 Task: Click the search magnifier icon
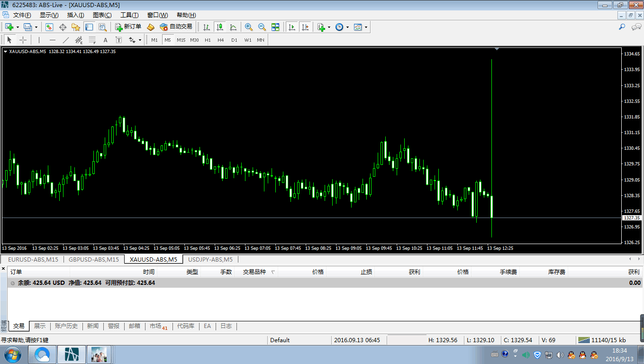point(622,27)
